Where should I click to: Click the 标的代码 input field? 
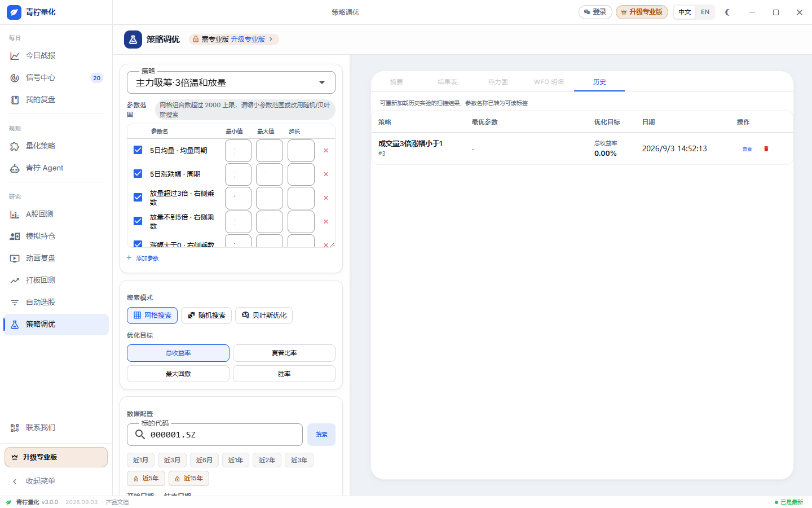(x=215, y=435)
